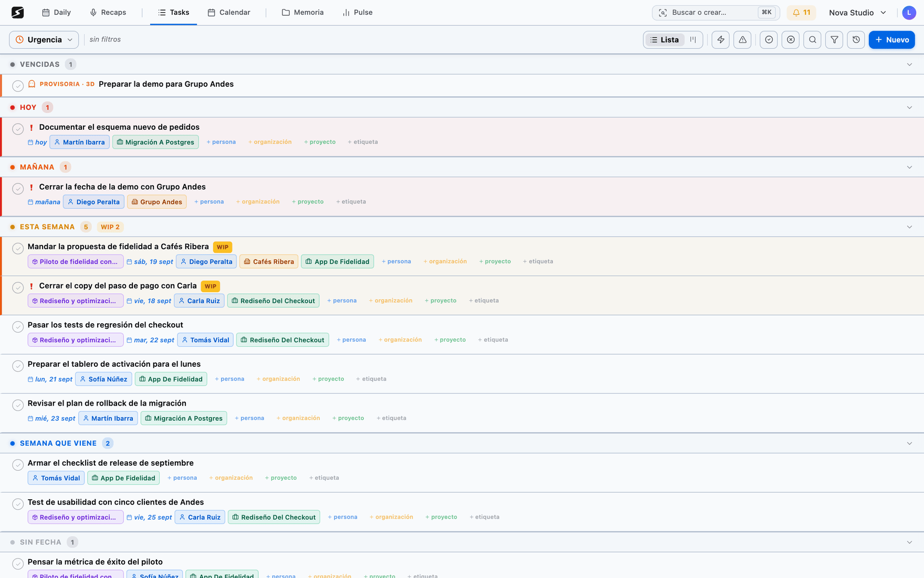The height and width of the screenshot is (578, 924).
Task: Click the magnifier search toolbar icon
Action: tap(812, 39)
